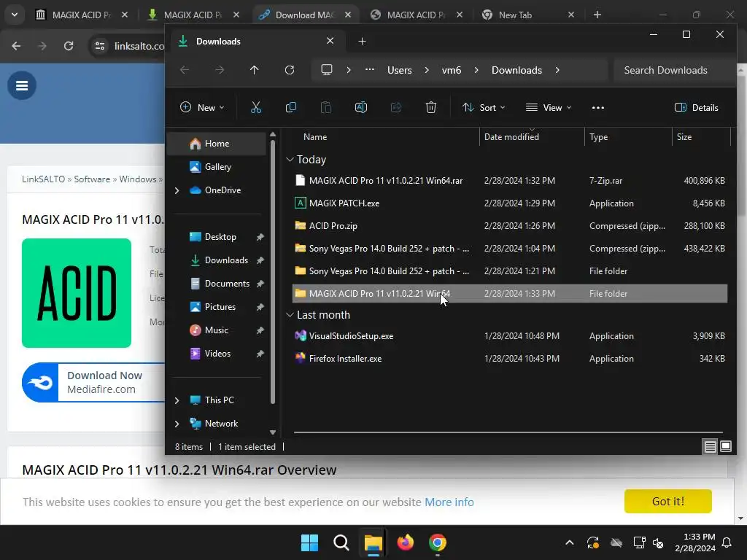Switch to details list view icon in status bar
747x560 pixels.
point(711,447)
